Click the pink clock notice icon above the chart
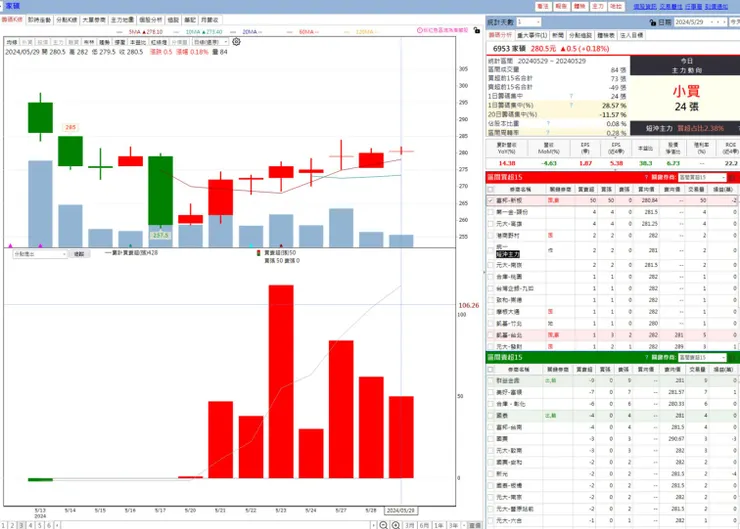The image size is (740, 529). [x=420, y=30]
